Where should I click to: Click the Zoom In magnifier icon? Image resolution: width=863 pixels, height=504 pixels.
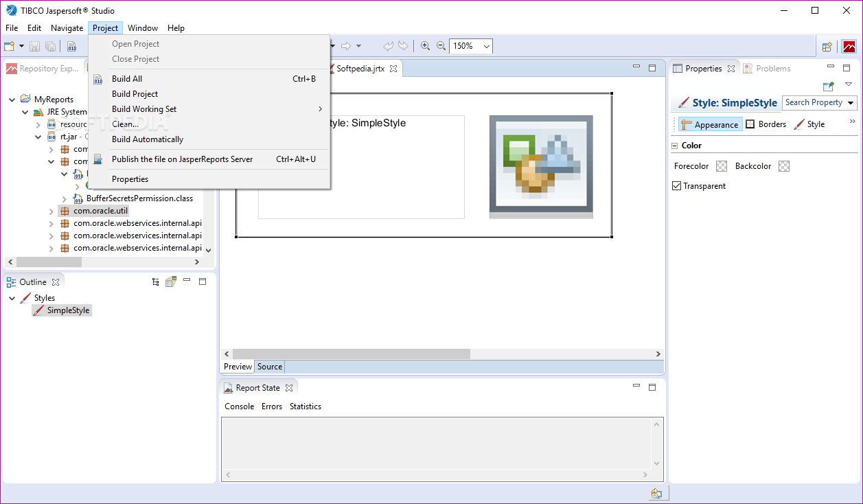pos(425,46)
